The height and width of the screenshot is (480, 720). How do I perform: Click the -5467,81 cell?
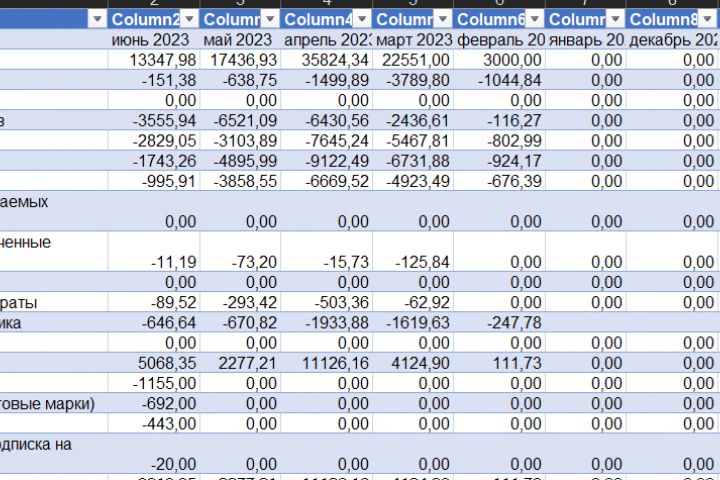pos(413,141)
